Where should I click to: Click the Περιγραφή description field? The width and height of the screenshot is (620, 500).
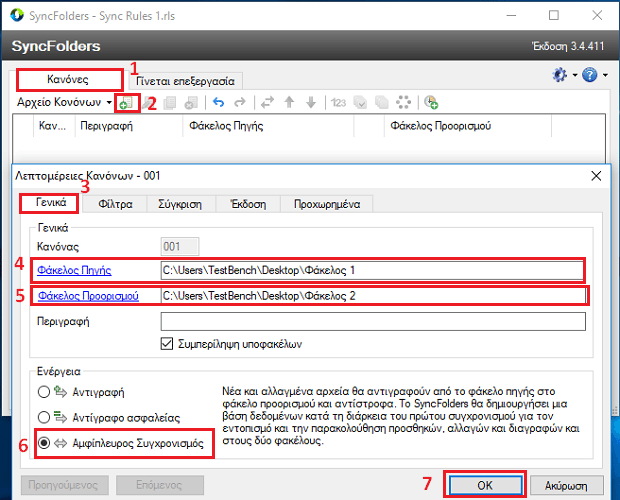click(373, 322)
